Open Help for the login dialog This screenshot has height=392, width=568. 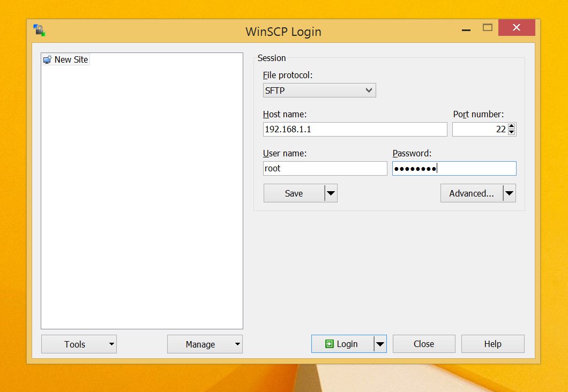[x=492, y=344]
